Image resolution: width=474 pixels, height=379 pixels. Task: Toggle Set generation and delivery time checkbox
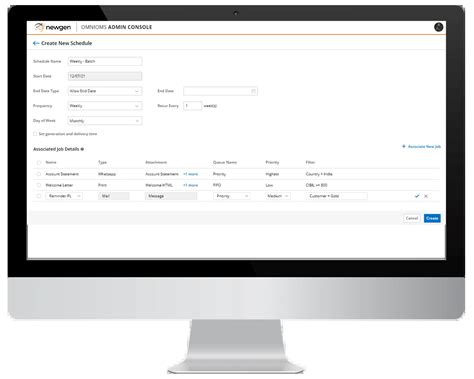pyautogui.click(x=35, y=134)
